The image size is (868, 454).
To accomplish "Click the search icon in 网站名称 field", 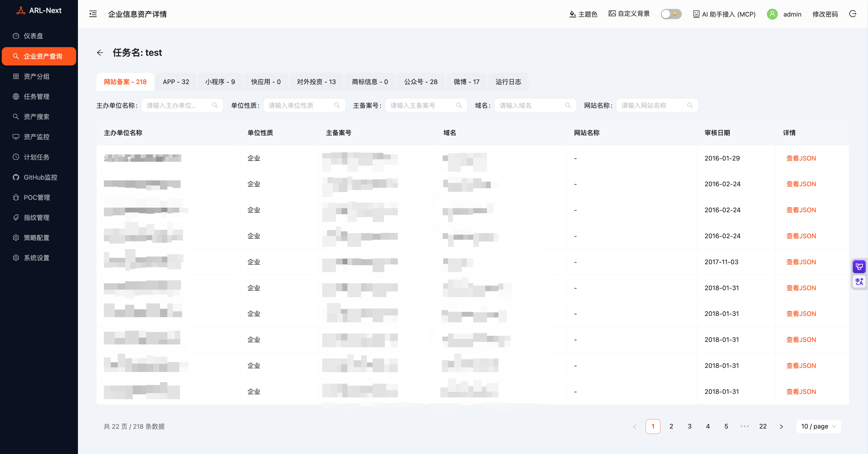I will (690, 105).
